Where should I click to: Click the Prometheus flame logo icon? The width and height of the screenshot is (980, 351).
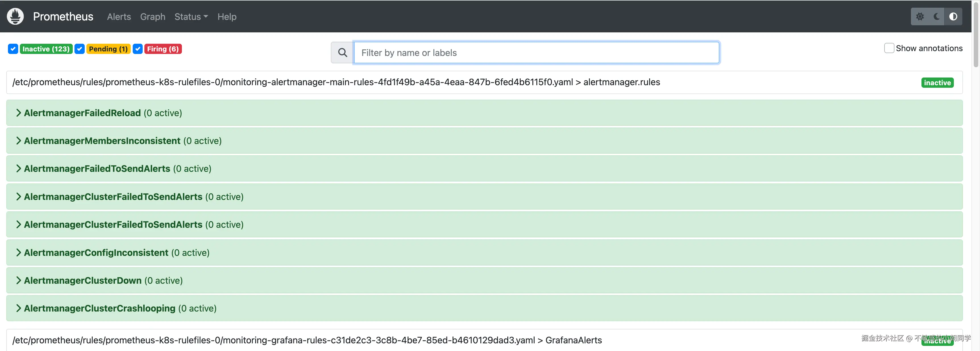tap(15, 16)
